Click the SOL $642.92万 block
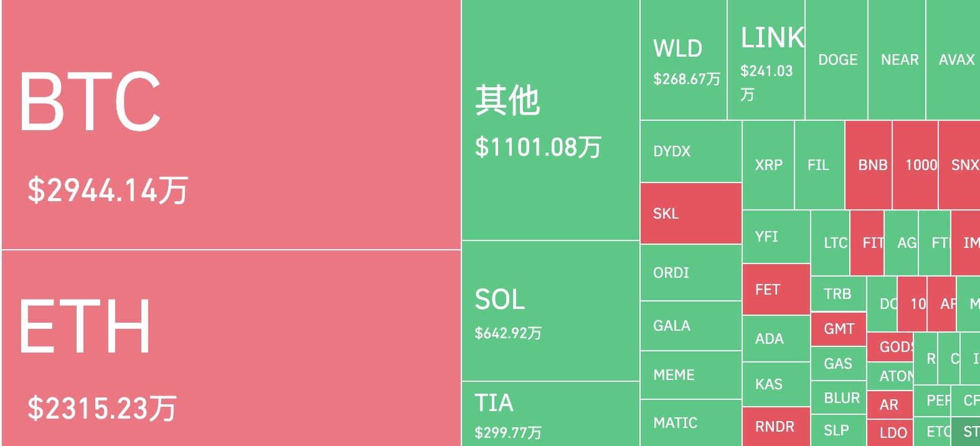This screenshot has width=980, height=446. tap(550, 311)
